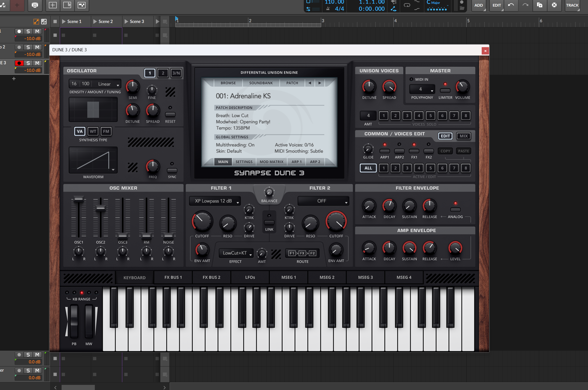Open the LowCut+KT effect dropdown
This screenshot has width=588, height=390.
coord(236,253)
